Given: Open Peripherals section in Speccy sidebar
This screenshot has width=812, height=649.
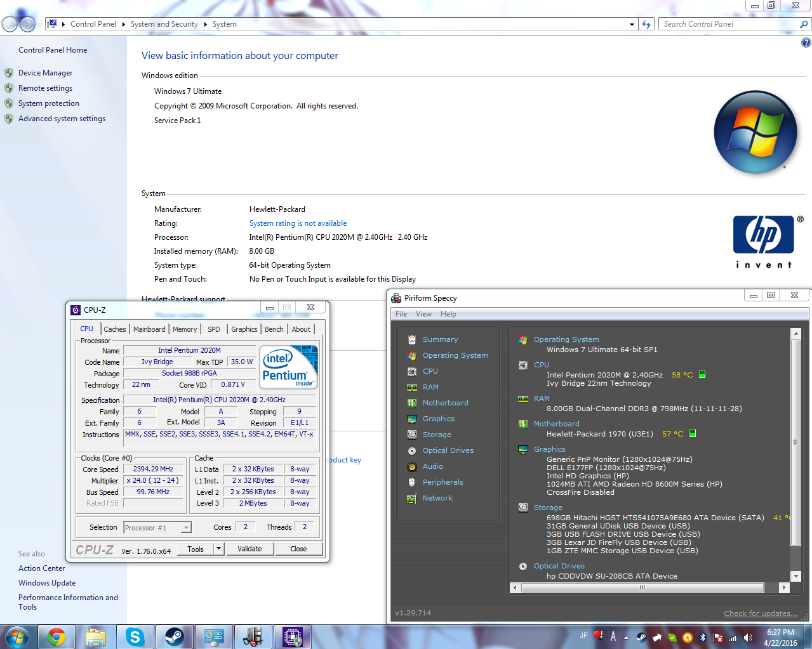Looking at the screenshot, I should coord(443,482).
